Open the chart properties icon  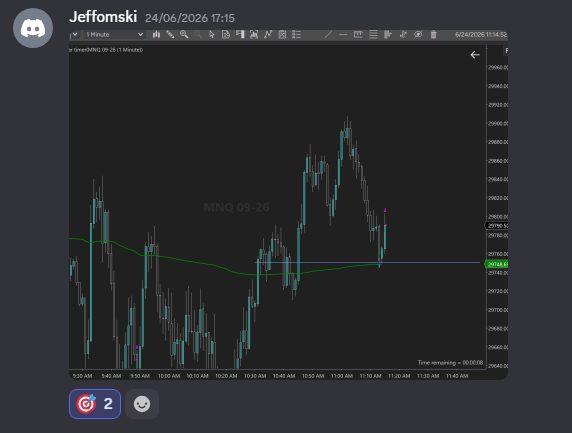pos(282,34)
